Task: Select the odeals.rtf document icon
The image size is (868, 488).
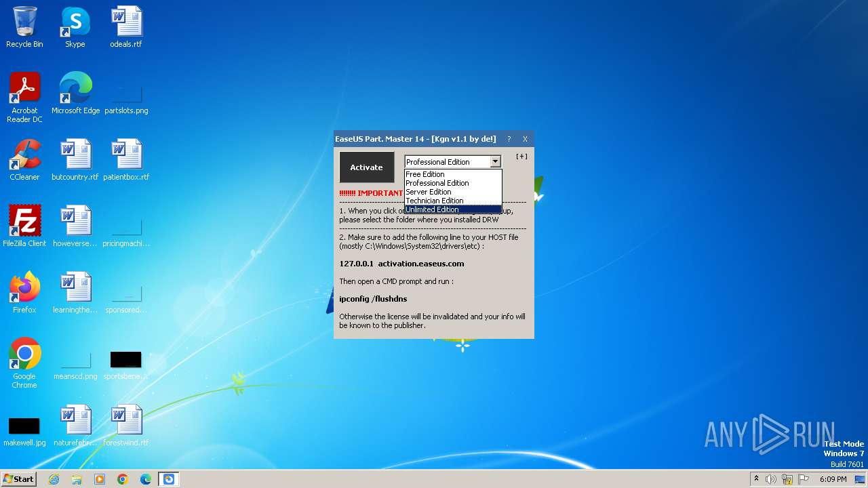Action: (x=126, y=27)
